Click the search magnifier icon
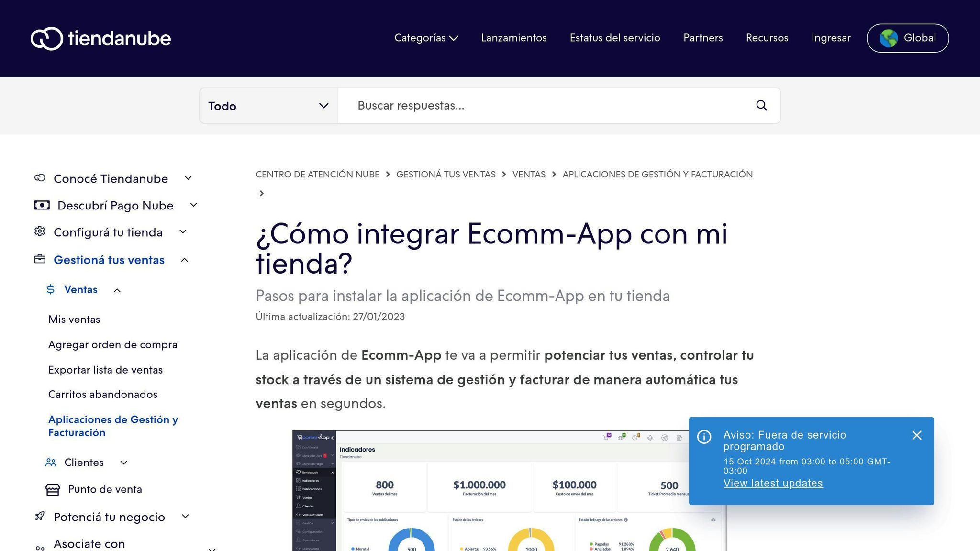 coord(761,106)
